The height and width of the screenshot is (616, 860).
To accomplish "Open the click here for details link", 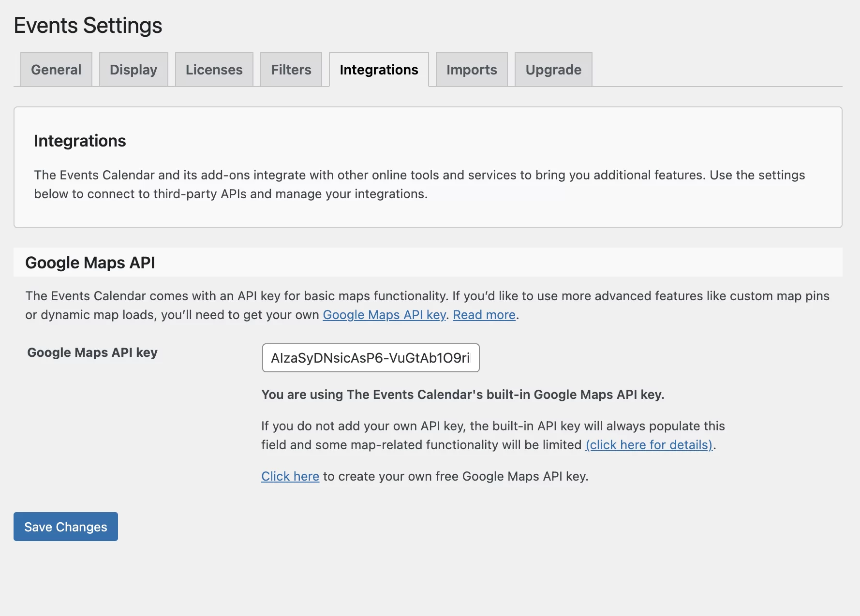I will tap(649, 445).
